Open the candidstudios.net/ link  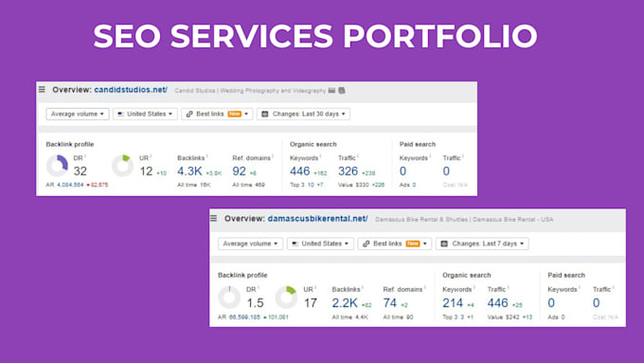coord(131,90)
